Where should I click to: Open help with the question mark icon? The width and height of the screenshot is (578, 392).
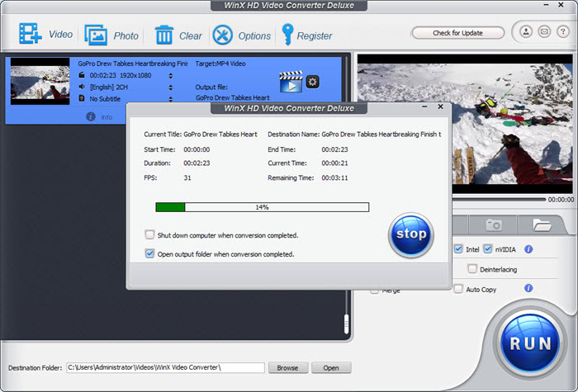point(562,31)
